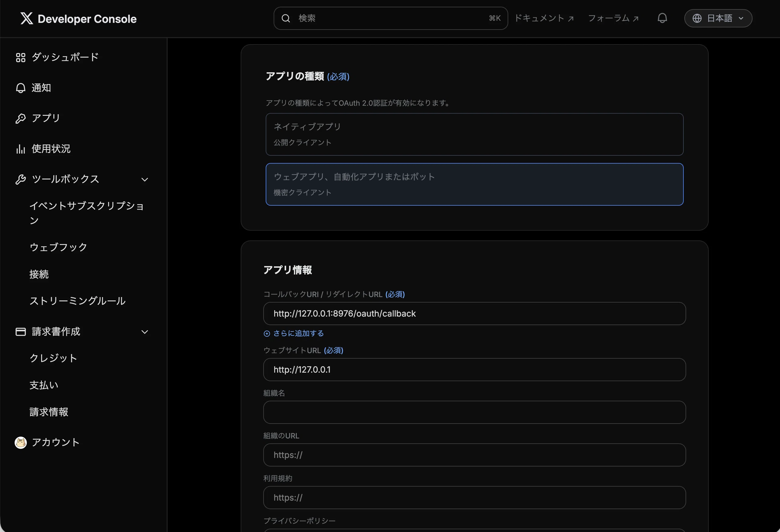
Task: Click the empty 組織名 field
Action: click(475, 412)
